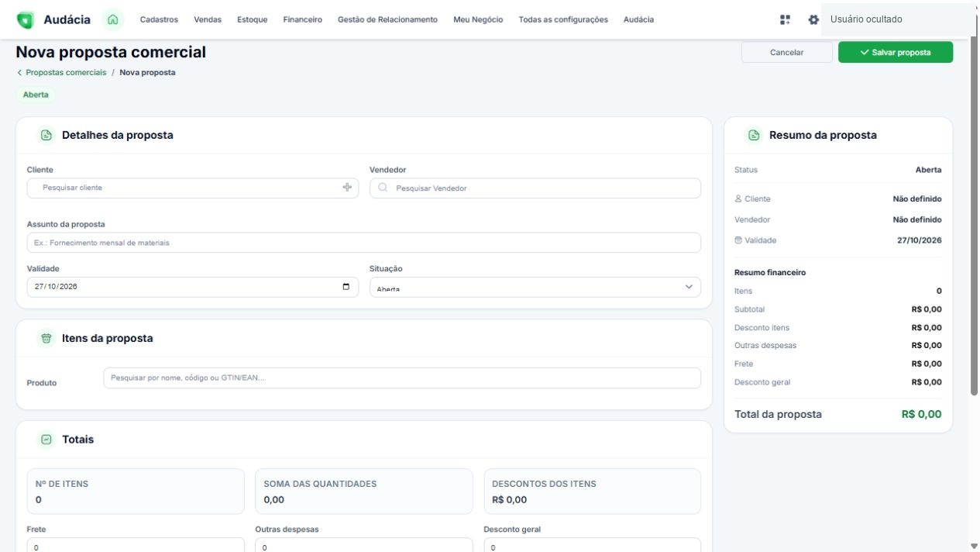980x552 pixels.
Task: Click the Desconto geral value input
Action: click(x=593, y=546)
